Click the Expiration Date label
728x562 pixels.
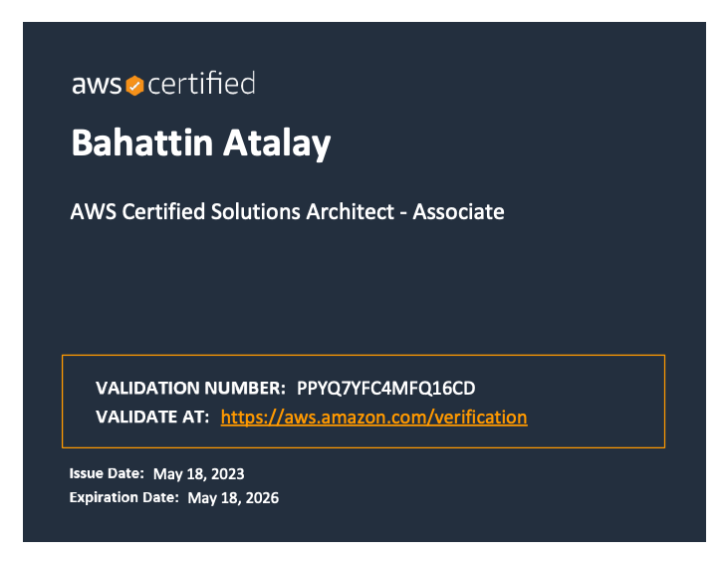123,497
